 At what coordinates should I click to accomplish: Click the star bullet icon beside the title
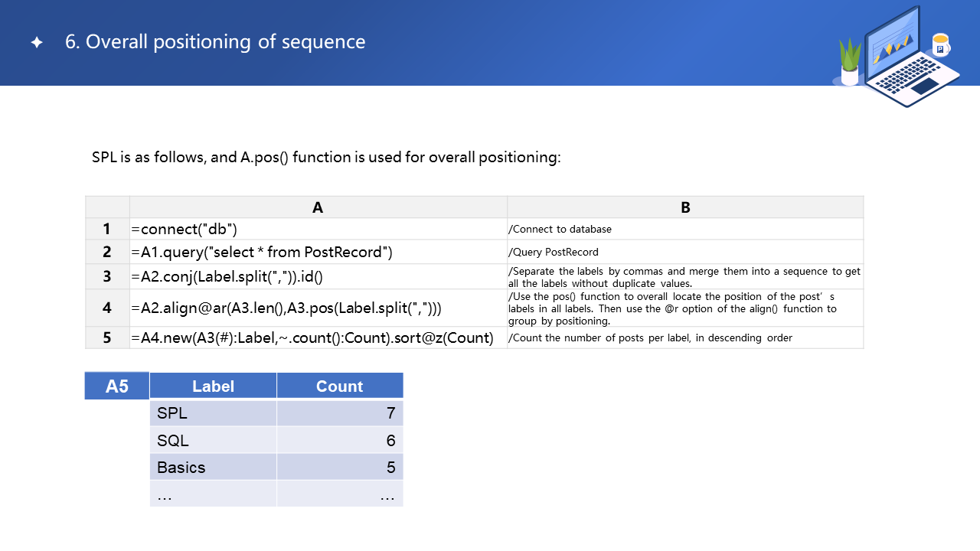pyautogui.click(x=37, y=43)
